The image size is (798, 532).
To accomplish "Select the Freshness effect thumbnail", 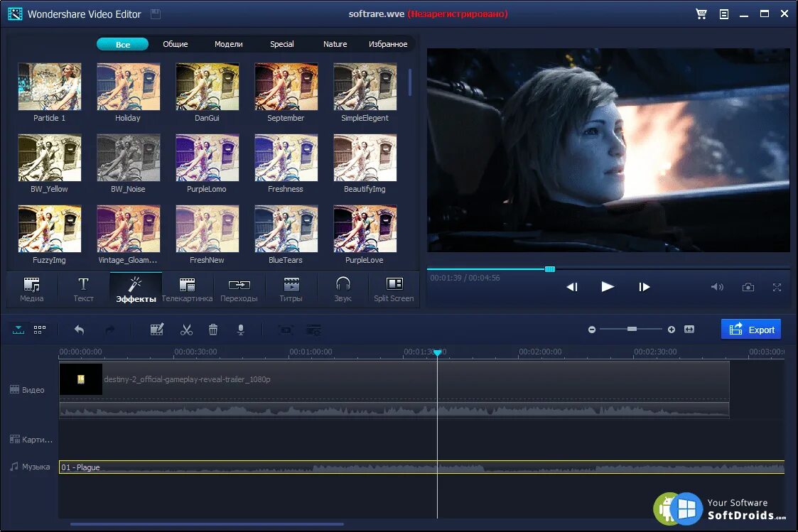I will [286, 158].
